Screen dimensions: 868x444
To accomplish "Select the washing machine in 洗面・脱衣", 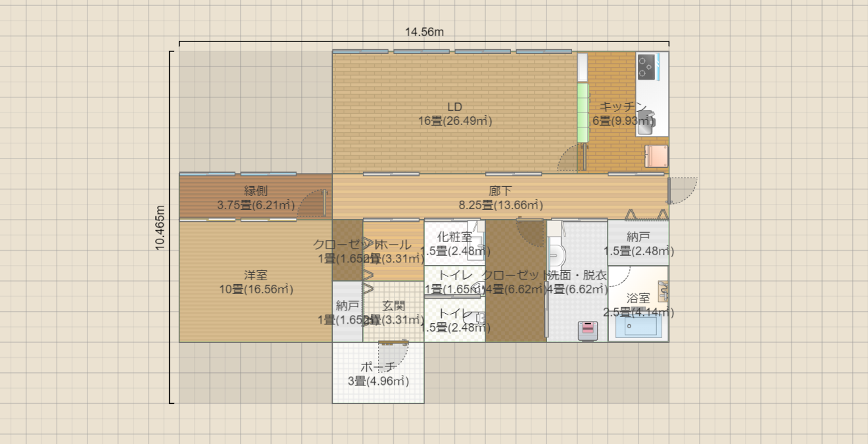I will (x=587, y=331).
